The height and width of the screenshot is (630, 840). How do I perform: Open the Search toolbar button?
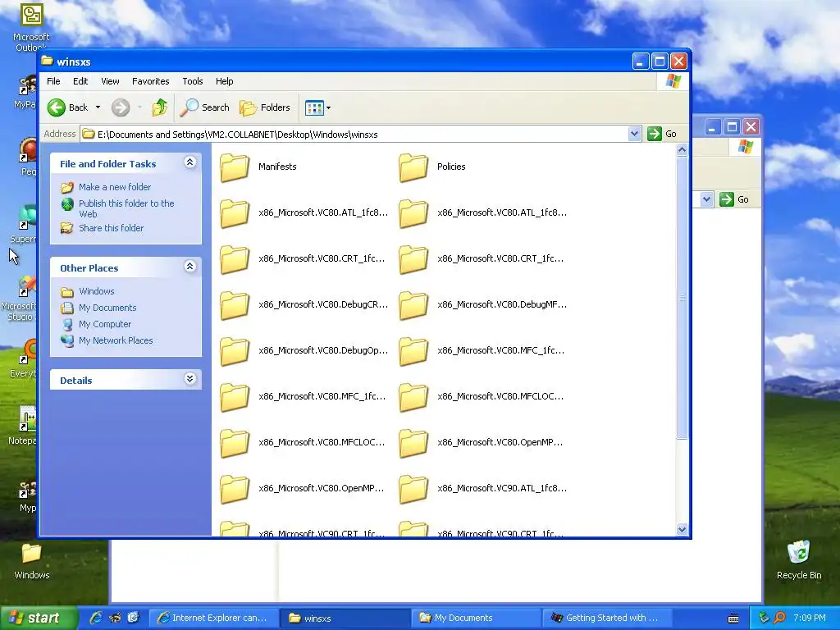pos(204,107)
